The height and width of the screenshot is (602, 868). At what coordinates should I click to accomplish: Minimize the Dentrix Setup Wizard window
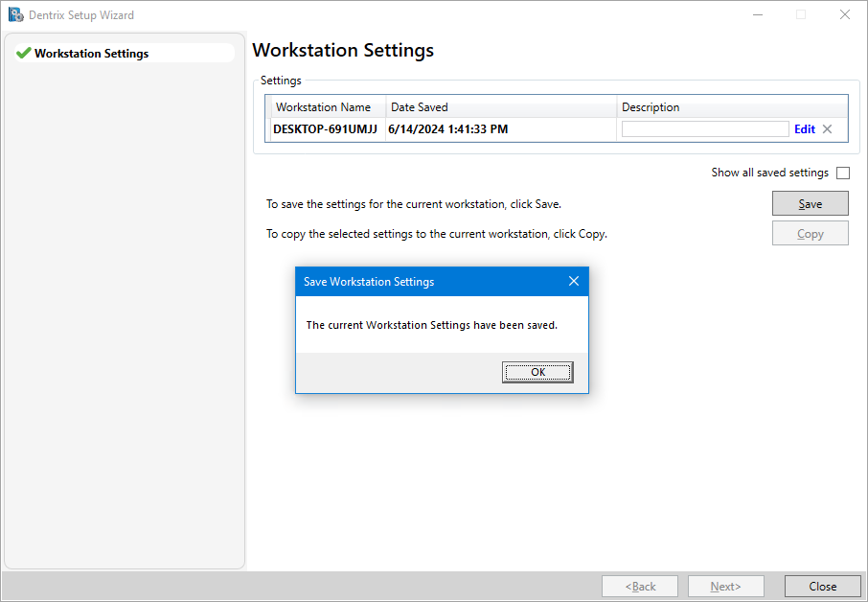click(x=757, y=15)
